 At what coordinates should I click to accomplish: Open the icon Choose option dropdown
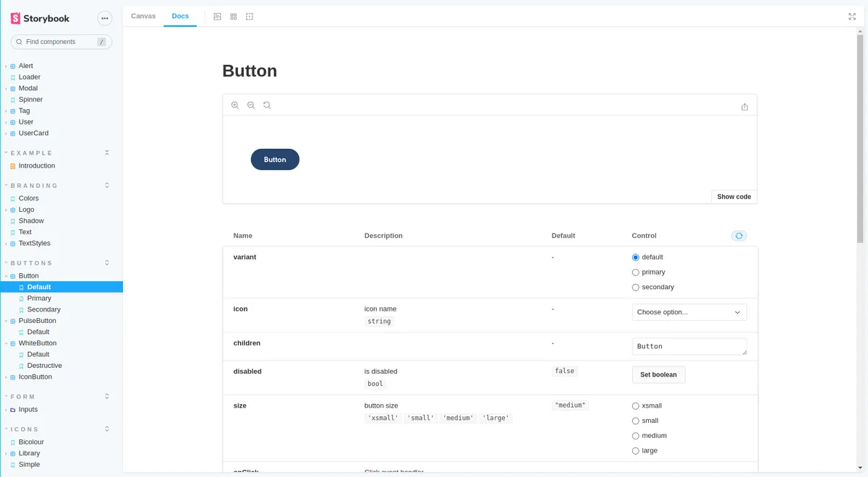(689, 311)
